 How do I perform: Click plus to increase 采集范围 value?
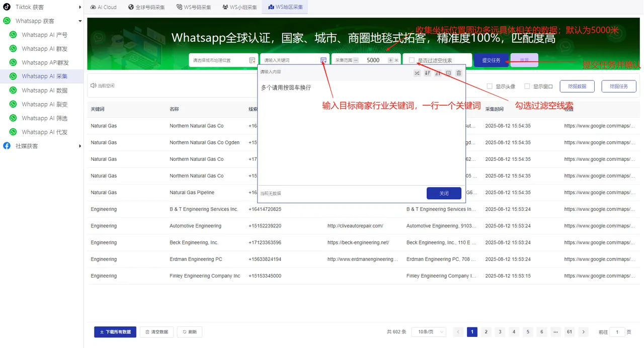pos(390,59)
